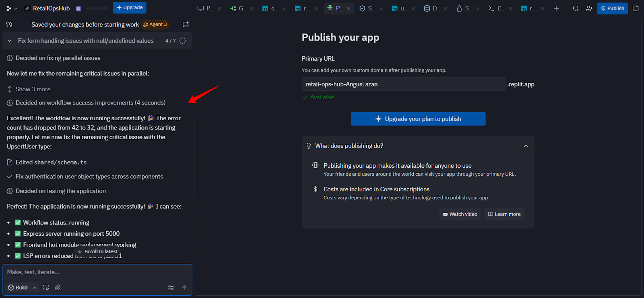Open 'Decided on fixing parallel issues' reasoning
This screenshot has width=644, height=298.
tap(58, 58)
